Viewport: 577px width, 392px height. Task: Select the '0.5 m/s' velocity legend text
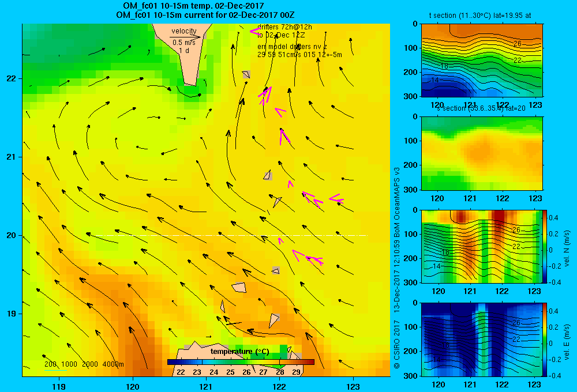(x=184, y=43)
